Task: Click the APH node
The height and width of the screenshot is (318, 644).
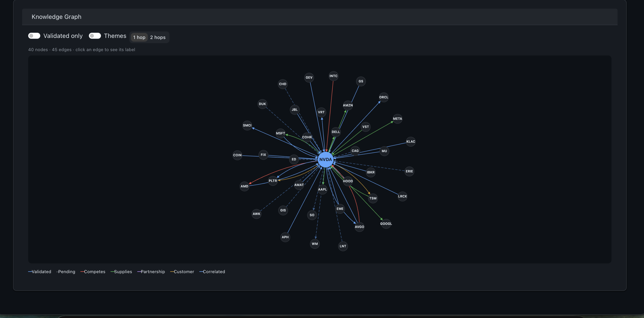Action: tap(285, 237)
